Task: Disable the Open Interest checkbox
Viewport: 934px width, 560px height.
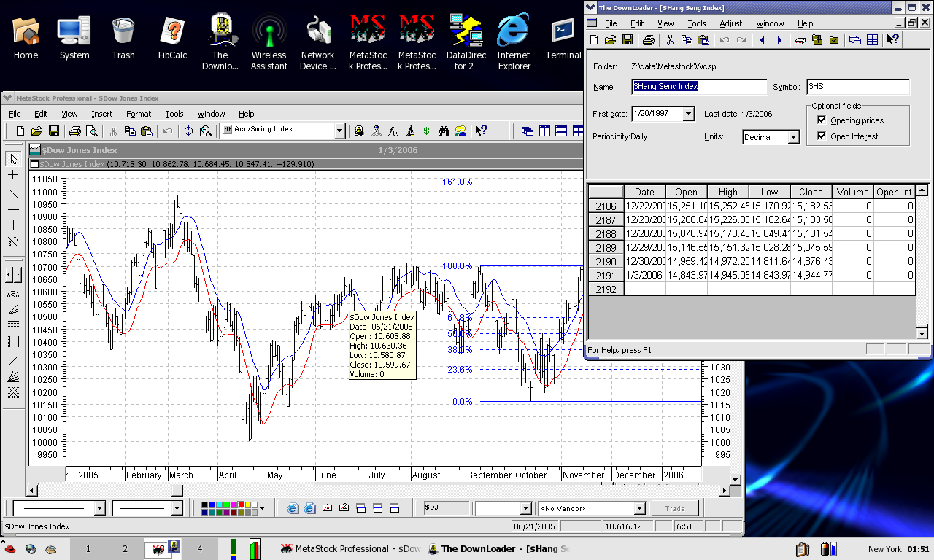Action: click(821, 136)
